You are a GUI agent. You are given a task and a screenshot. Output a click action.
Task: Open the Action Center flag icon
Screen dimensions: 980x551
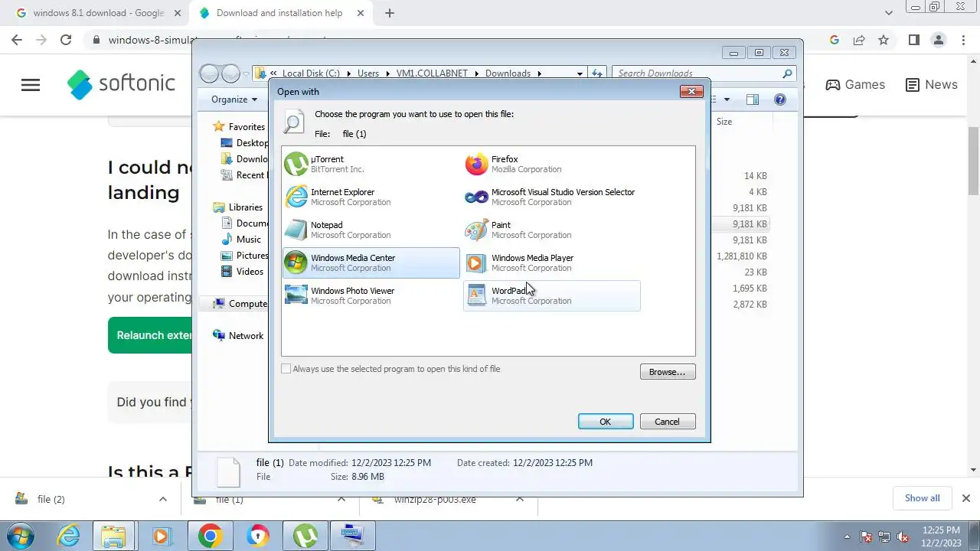[866, 536]
